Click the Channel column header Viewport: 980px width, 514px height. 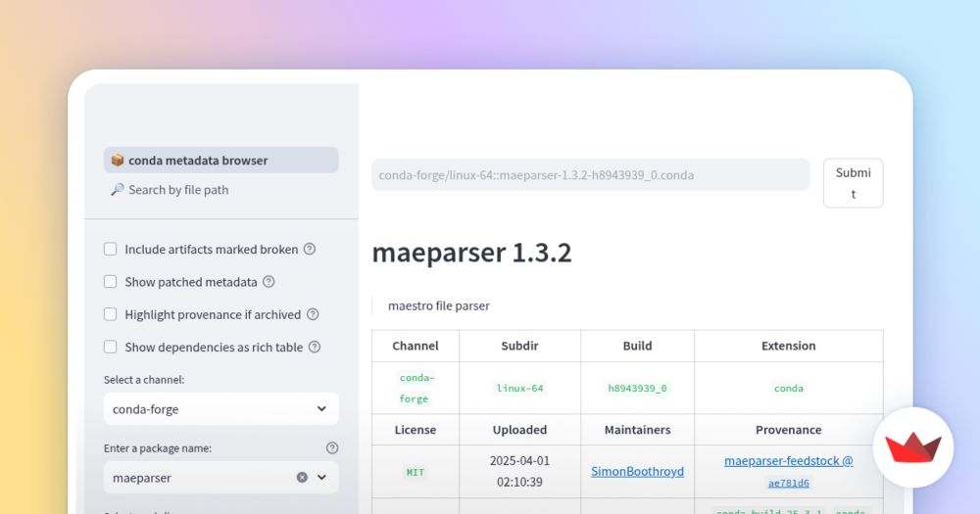pyautogui.click(x=416, y=346)
